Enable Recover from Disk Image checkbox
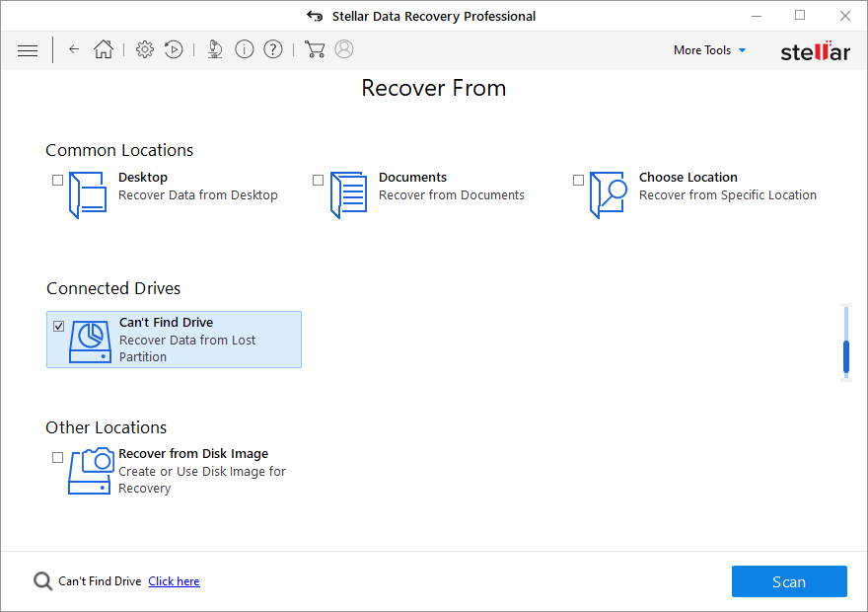868x612 pixels. pos(57,457)
